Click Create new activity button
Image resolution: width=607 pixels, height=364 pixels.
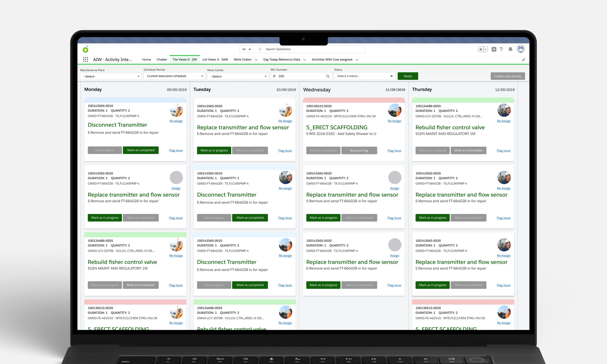508,76
